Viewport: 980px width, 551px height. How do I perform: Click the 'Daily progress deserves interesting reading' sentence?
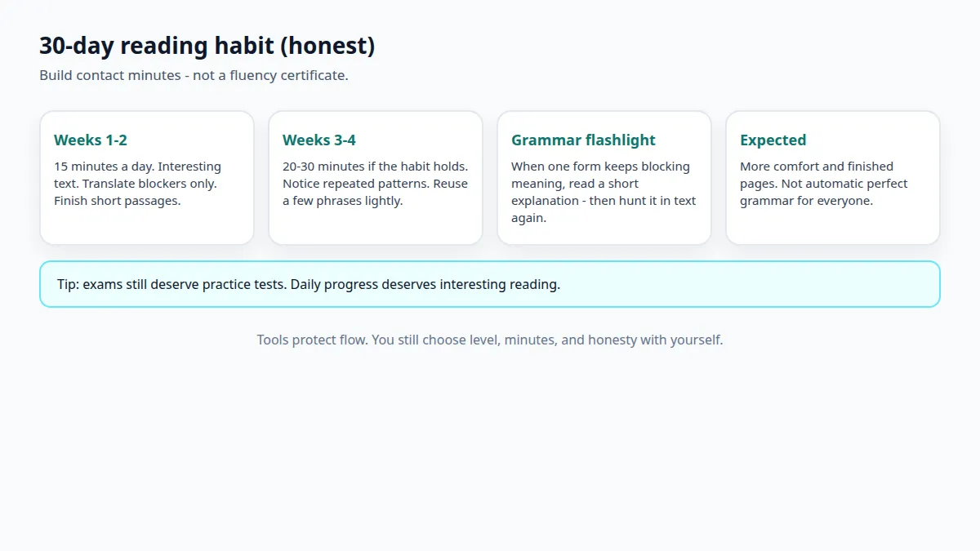coord(425,285)
